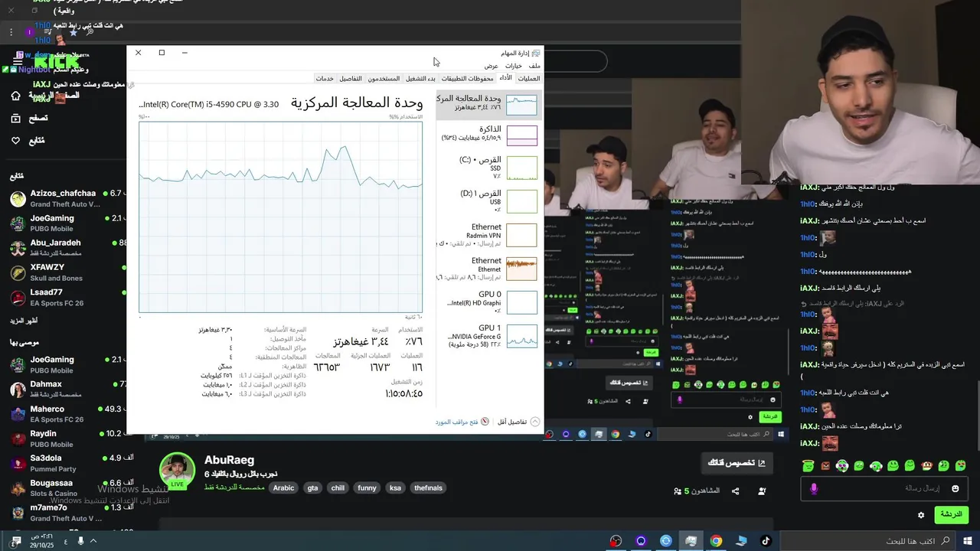Select the chill tag
Image resolution: width=980 pixels, height=551 pixels.
point(338,487)
